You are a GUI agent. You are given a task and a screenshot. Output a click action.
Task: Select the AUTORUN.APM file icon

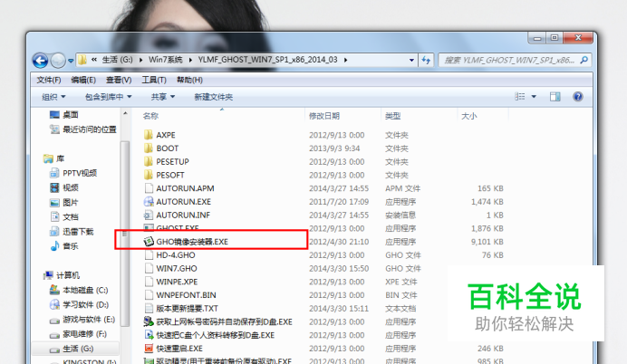click(x=149, y=188)
